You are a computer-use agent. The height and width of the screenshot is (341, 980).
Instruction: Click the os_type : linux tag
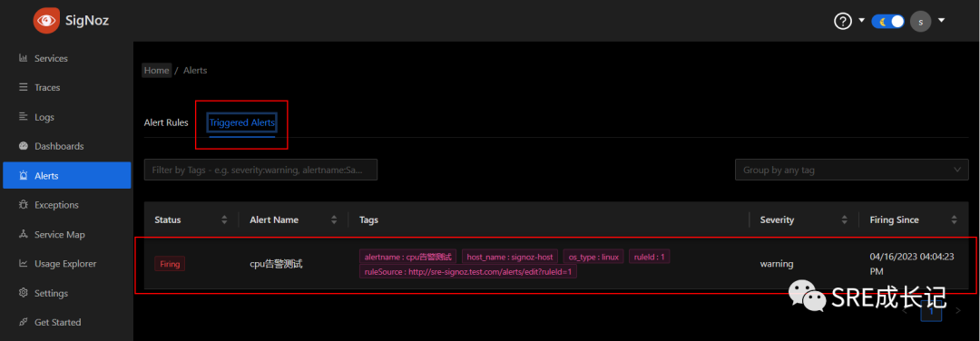tap(593, 257)
